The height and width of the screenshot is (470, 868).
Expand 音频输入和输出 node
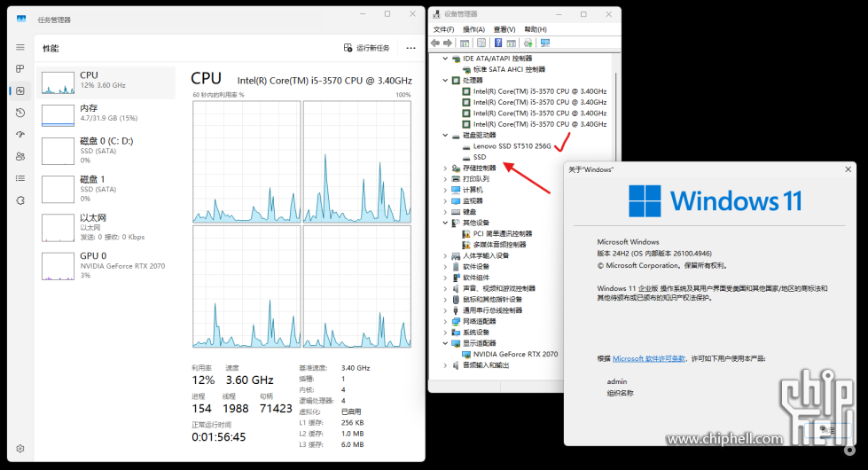(445, 365)
